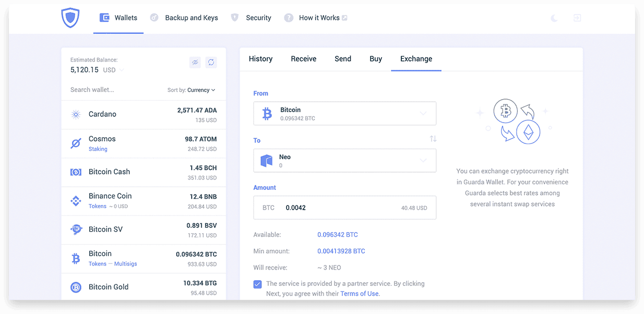This screenshot has width=644, height=314.
Task: Hide balance with the eye icon
Action: click(x=195, y=62)
